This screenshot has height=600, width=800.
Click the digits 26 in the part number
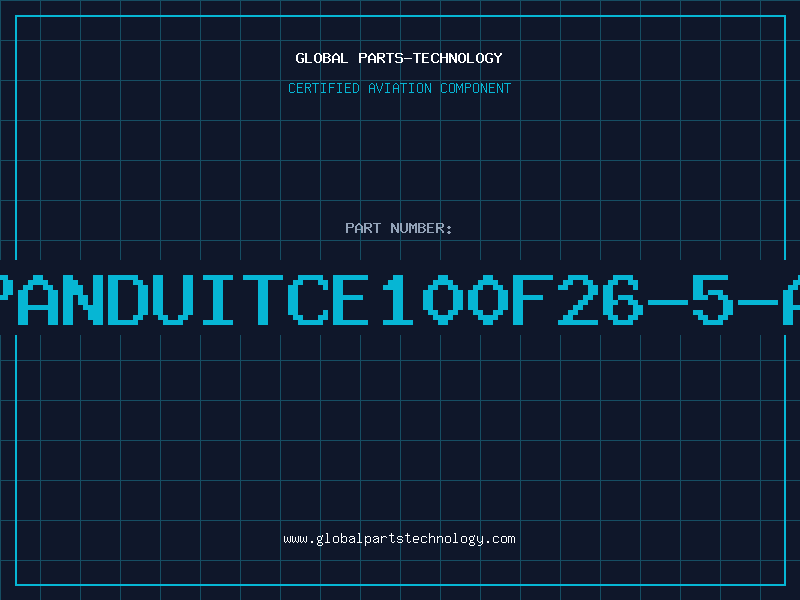point(601,299)
